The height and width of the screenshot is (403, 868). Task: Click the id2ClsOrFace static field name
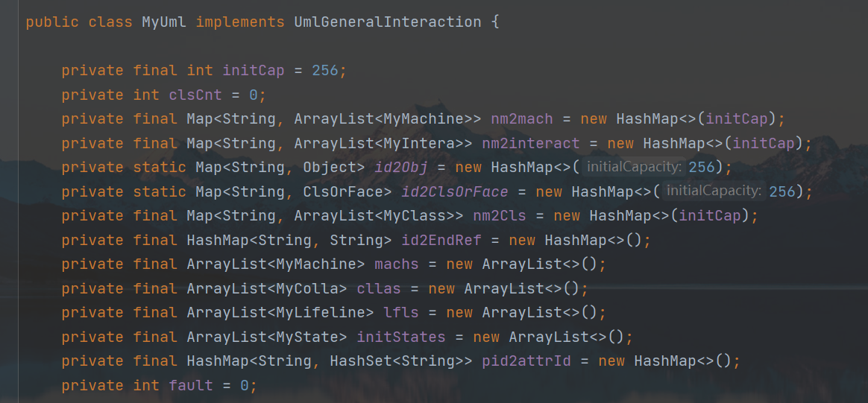click(454, 192)
